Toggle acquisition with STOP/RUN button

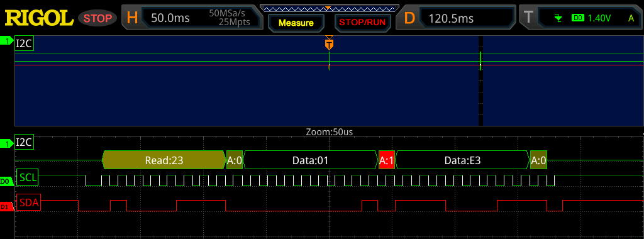pos(362,23)
